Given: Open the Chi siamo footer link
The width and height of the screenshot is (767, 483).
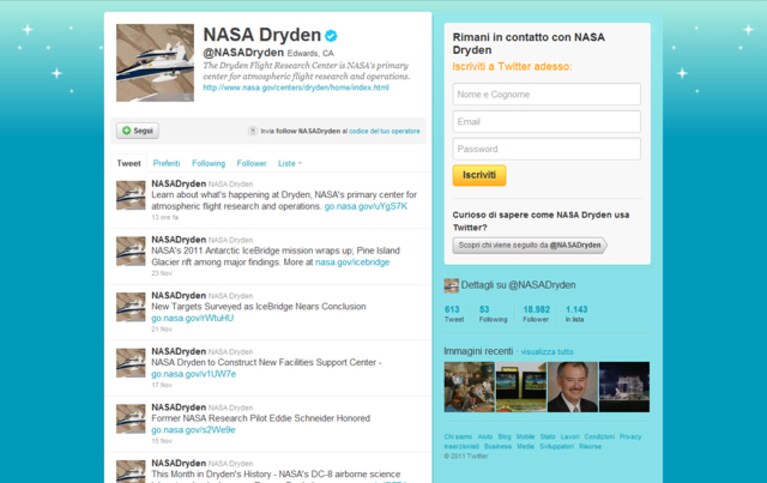Looking at the screenshot, I should click(458, 437).
